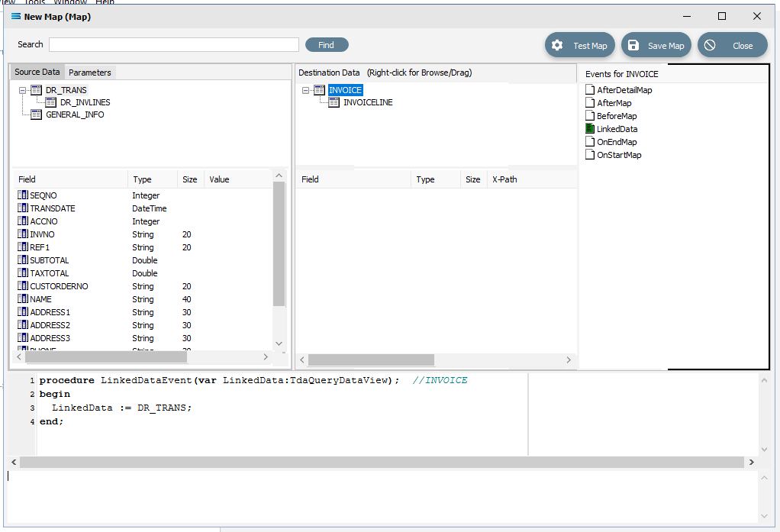The width and height of the screenshot is (780, 532).
Task: Select the LinkedData event
Action: [617, 129]
